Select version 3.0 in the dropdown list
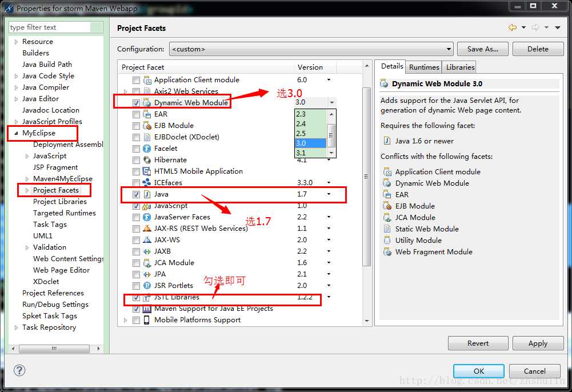572x392 pixels. [310, 143]
